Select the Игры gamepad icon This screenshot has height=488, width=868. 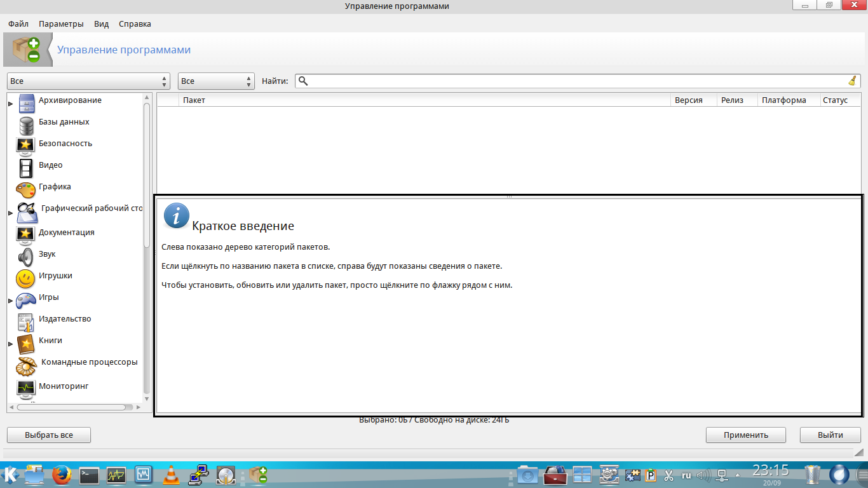coord(26,300)
